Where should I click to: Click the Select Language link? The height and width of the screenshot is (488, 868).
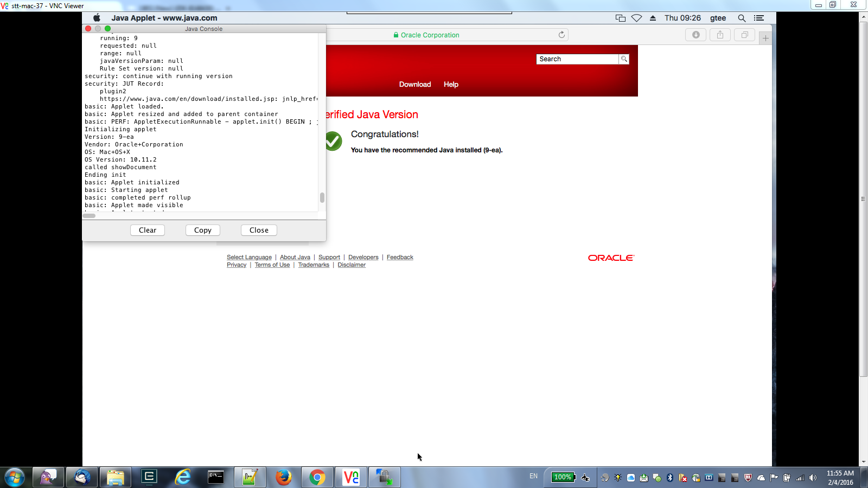tap(249, 258)
